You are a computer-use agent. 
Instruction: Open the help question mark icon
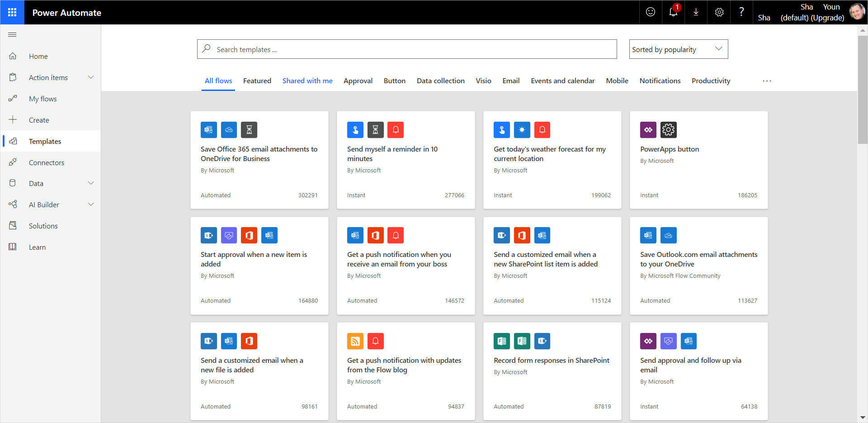pos(741,12)
